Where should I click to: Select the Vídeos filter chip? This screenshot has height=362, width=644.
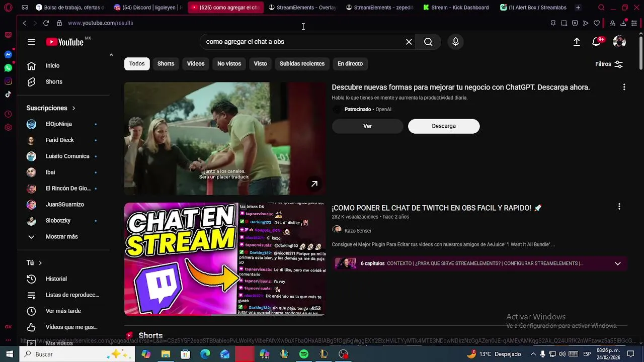click(x=196, y=64)
